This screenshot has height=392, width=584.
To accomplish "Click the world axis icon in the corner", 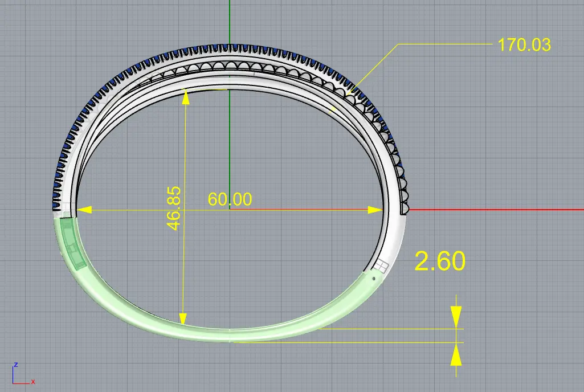I will pyautogui.click(x=22, y=374).
